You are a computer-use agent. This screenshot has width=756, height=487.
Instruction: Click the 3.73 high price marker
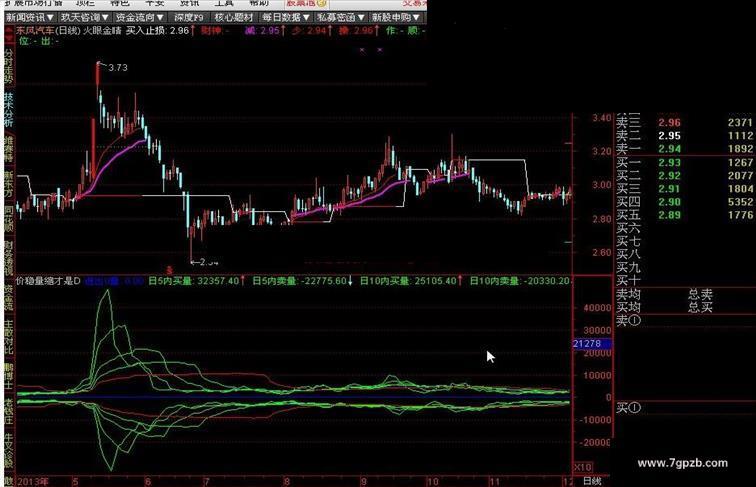118,68
